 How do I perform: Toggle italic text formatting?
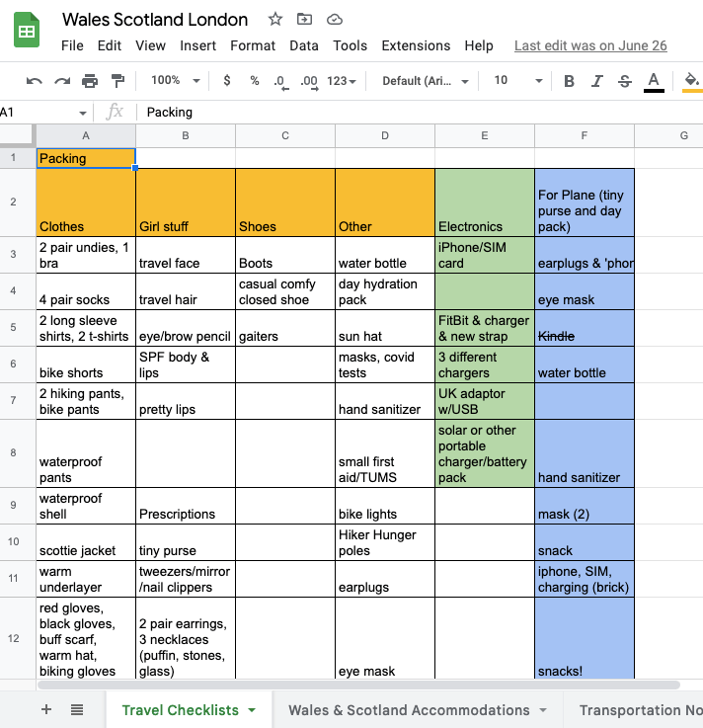click(x=596, y=81)
